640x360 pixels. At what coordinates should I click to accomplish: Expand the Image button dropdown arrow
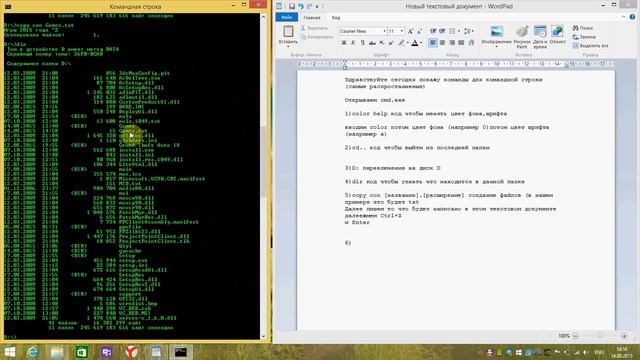pyautogui.click(x=497, y=47)
